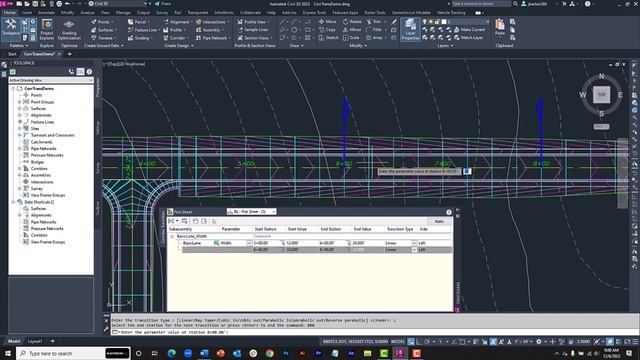This screenshot has width=640, height=360.
Task: Click the Undo arrow in quick access toolbar
Action: 68,4
